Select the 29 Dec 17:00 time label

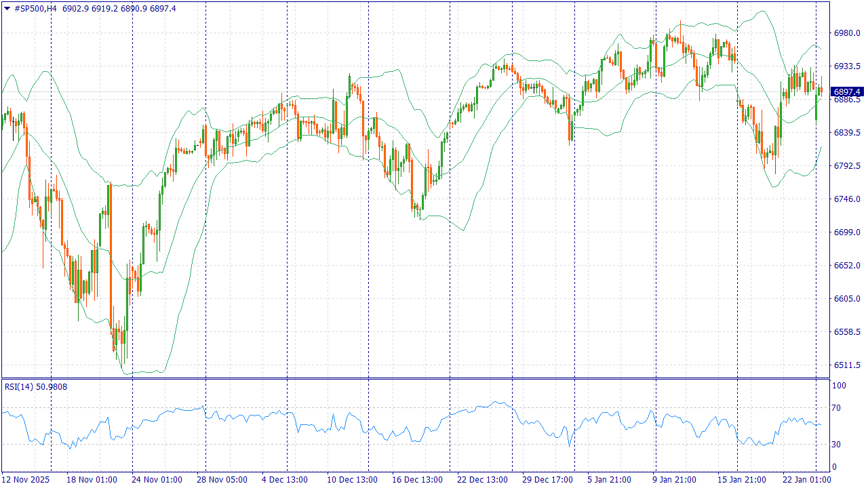(547, 480)
